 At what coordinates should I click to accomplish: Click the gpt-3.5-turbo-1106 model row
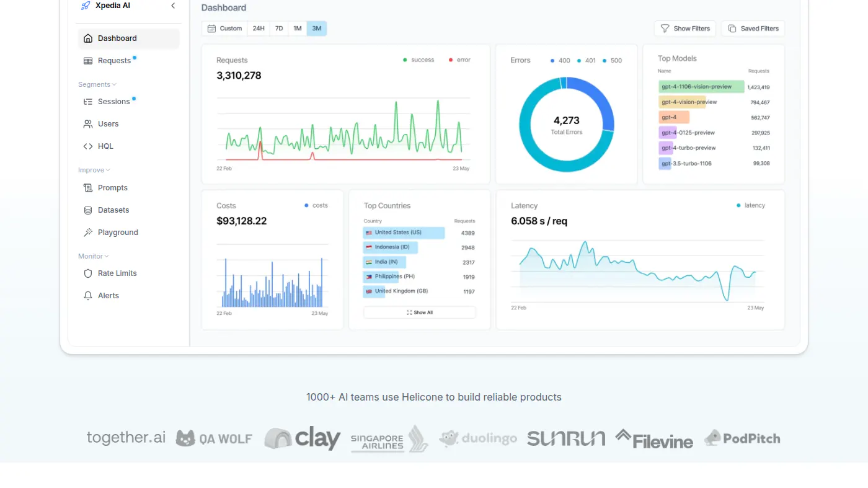tap(714, 164)
